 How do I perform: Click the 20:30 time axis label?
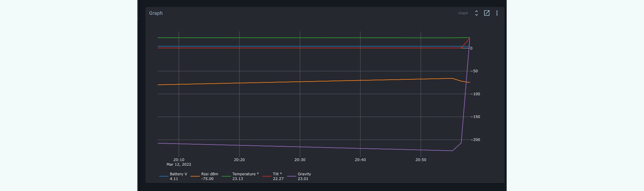click(x=300, y=160)
